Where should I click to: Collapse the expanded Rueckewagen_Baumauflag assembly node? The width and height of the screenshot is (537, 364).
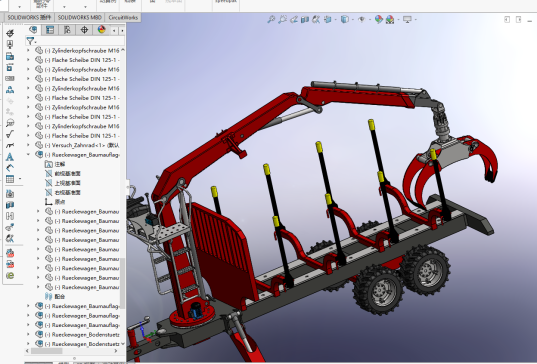28,155
